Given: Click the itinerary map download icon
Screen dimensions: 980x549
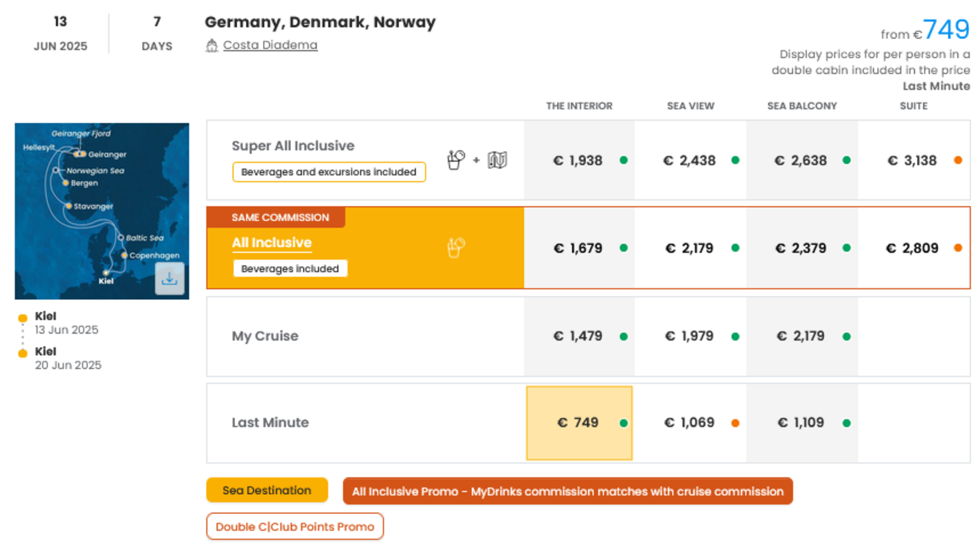Looking at the screenshot, I should point(169,279).
